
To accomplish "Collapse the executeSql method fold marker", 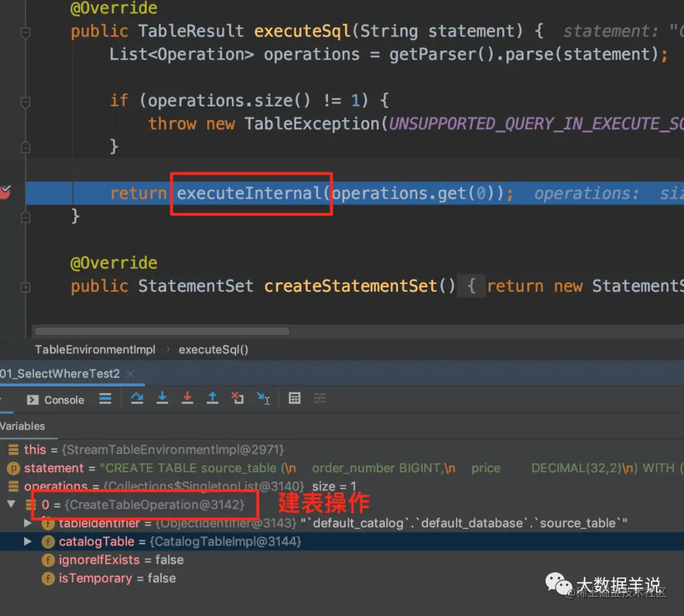I will point(25,32).
